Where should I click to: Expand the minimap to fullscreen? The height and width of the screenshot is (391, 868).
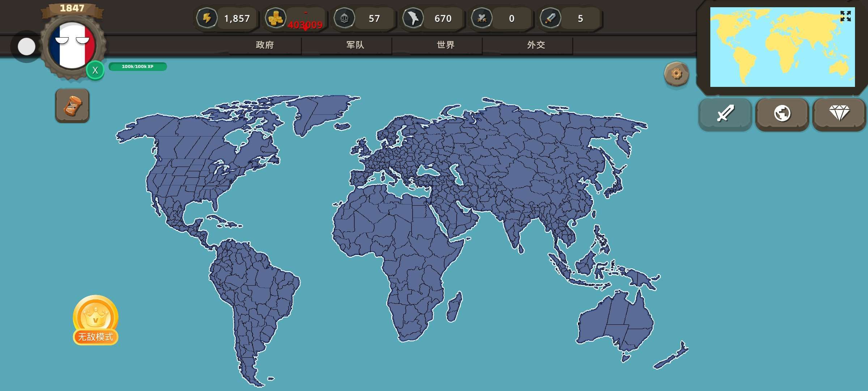(845, 16)
